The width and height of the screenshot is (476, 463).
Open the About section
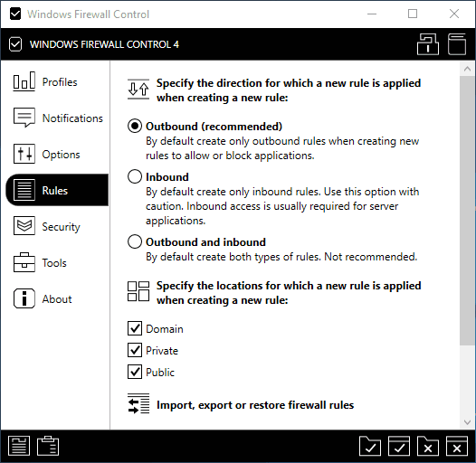tap(57, 298)
